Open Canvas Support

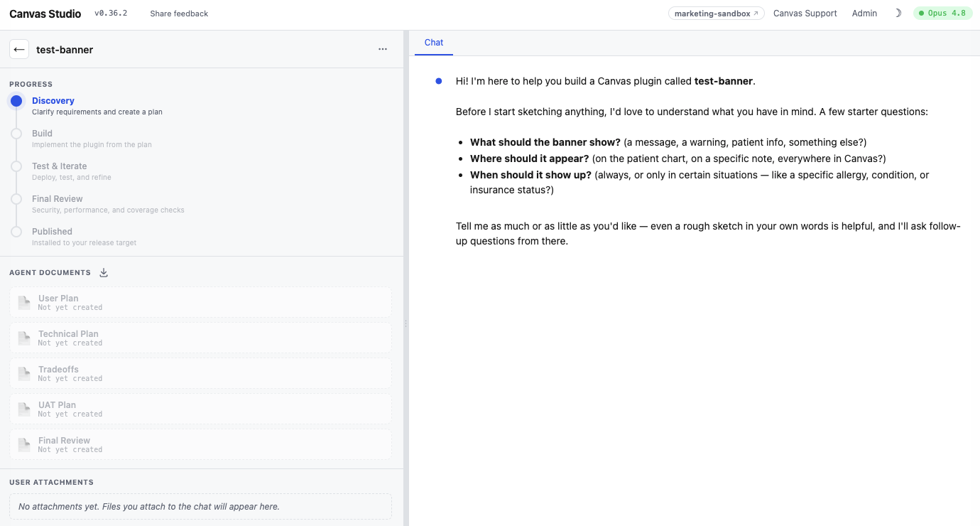point(805,13)
